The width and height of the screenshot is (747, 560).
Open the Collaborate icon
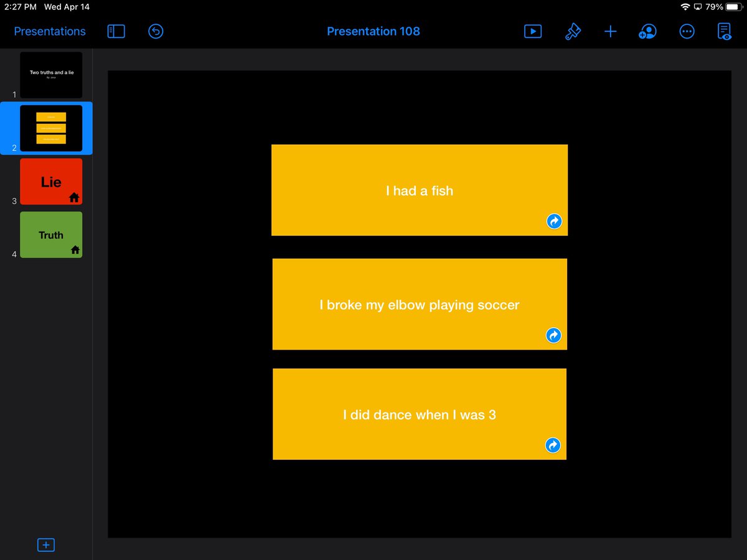(648, 32)
